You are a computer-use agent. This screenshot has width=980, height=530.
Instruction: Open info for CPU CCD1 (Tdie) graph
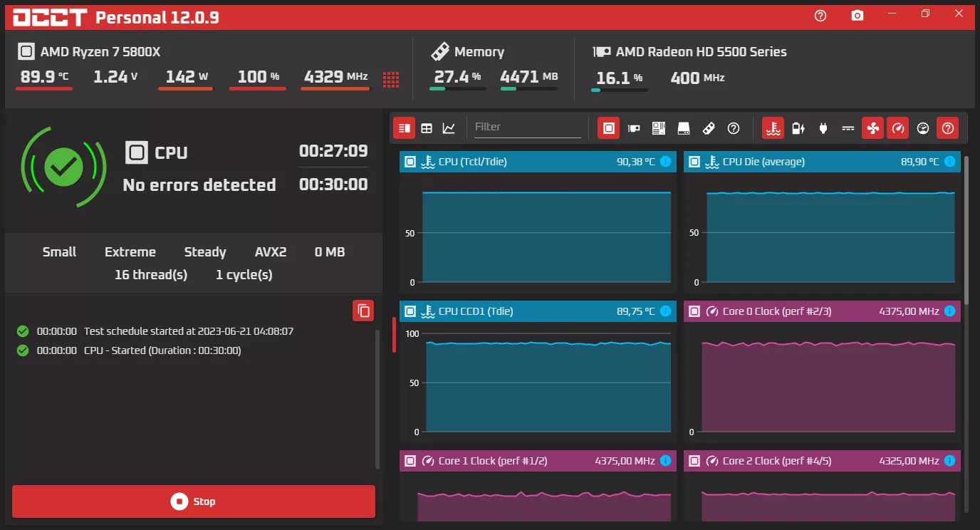(x=666, y=311)
